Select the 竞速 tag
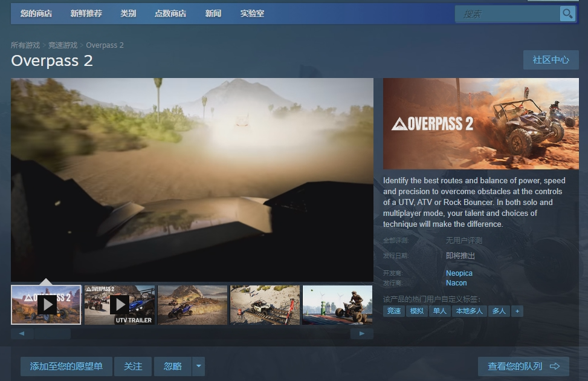This screenshot has height=381, width=588. point(394,311)
